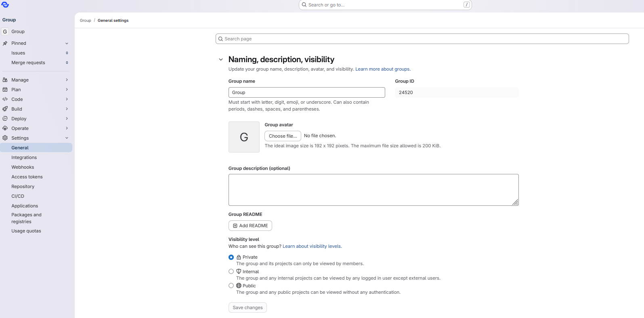Select the Private visibility radio button
This screenshot has height=318, width=644.
231,257
